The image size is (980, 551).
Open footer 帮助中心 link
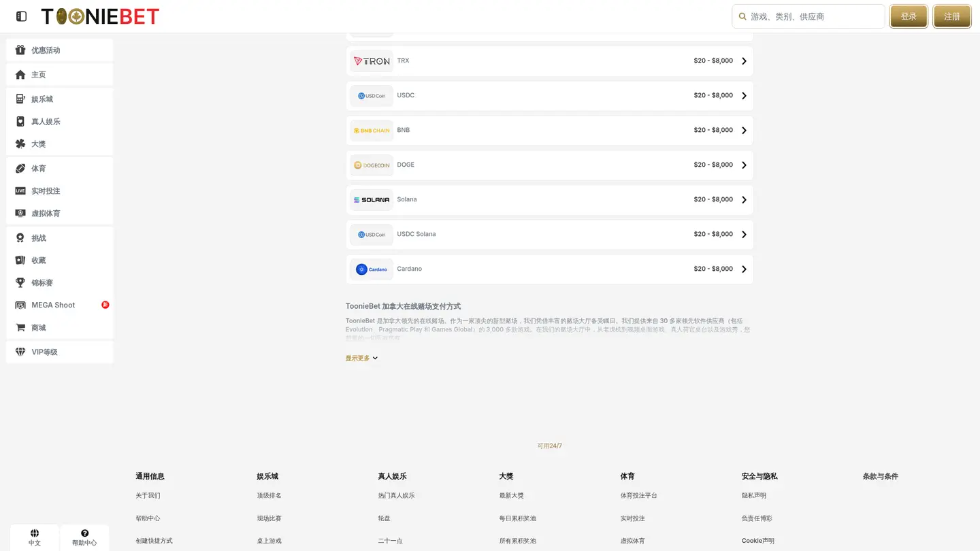click(148, 518)
